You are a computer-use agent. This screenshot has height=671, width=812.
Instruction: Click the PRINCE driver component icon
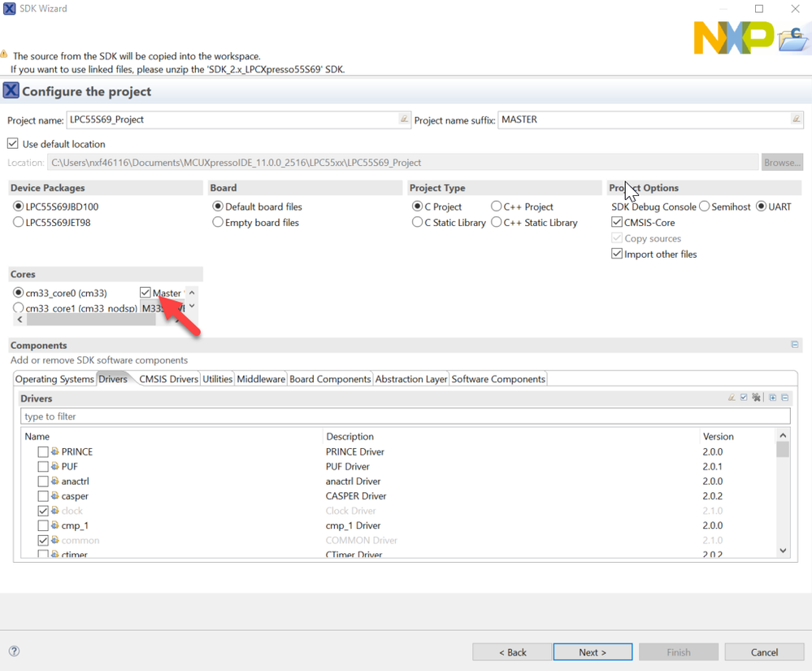click(x=55, y=451)
